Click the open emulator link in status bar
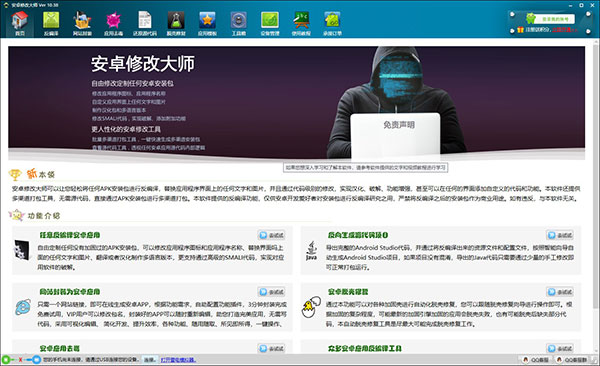This screenshot has width=600, height=366. (178, 360)
